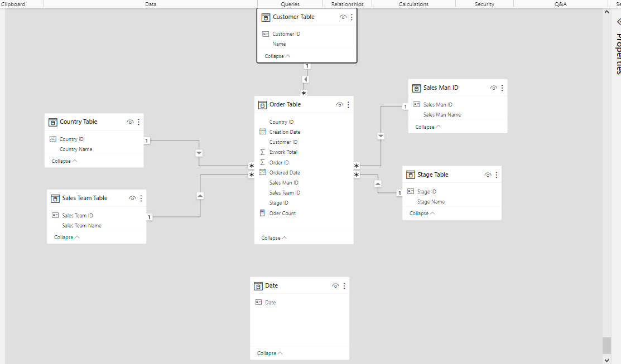Open more options for Order Table
Viewport: 621px width, 364px height.
348,104
